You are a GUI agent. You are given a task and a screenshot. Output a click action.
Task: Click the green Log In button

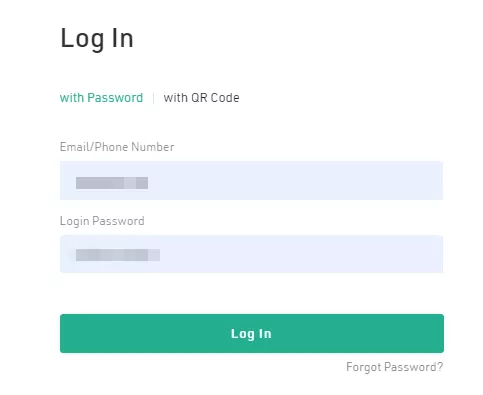click(252, 333)
